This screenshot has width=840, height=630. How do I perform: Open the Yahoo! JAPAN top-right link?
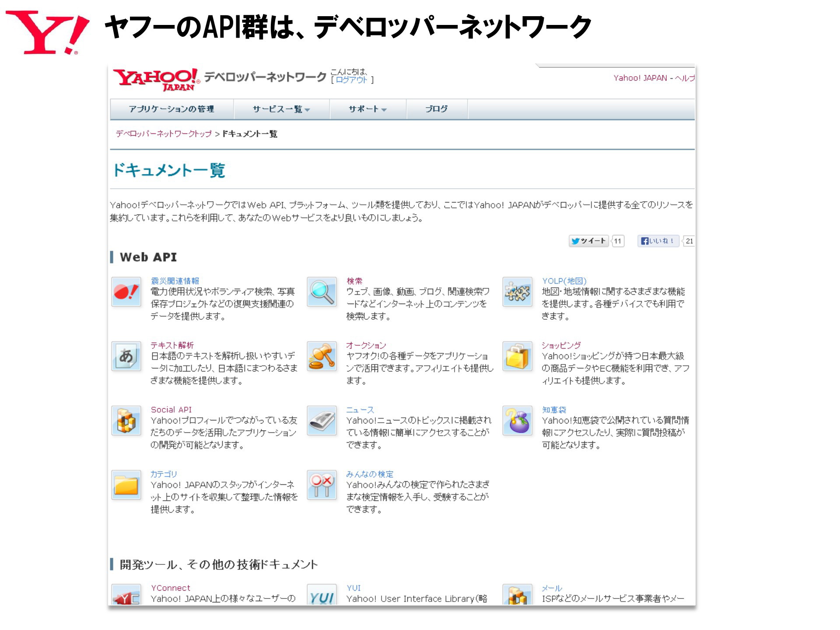click(640, 78)
